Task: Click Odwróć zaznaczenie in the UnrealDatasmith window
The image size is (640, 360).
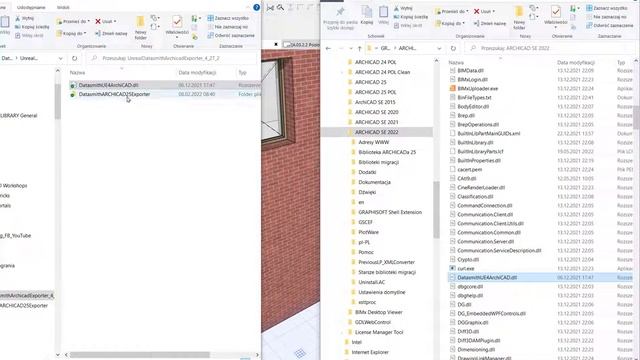Action: (231, 36)
